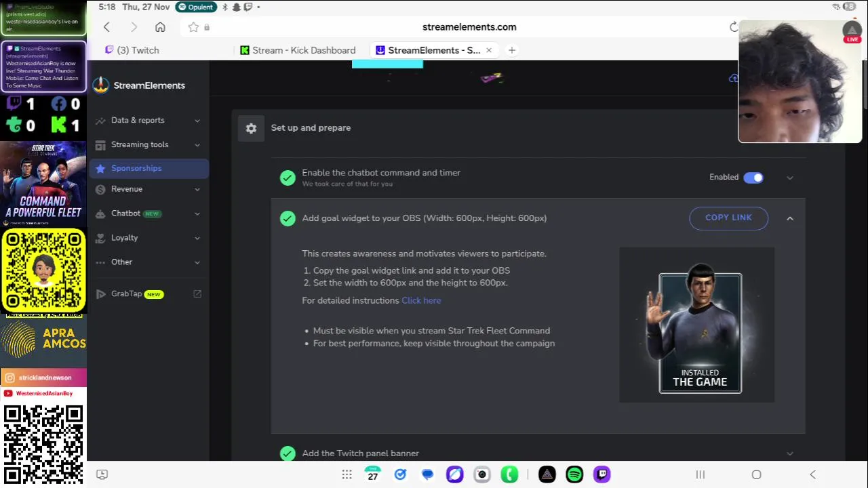Screen dimensions: 868x488
Task: Click the page vertical scrollbar
Action: coord(865,85)
